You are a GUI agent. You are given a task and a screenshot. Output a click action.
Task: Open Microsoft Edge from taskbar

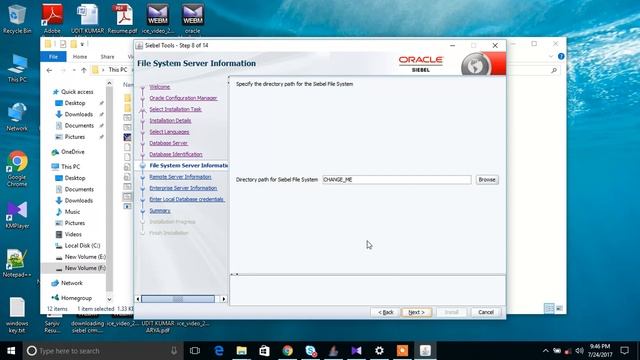[x=219, y=351]
